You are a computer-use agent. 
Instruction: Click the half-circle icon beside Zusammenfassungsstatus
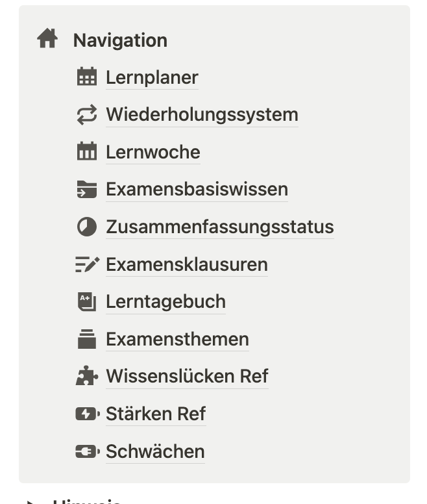[x=86, y=227]
